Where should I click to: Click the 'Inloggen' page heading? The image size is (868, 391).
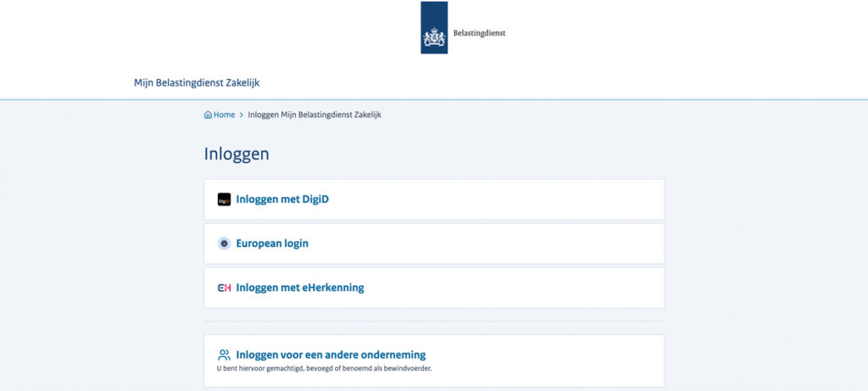coord(236,154)
